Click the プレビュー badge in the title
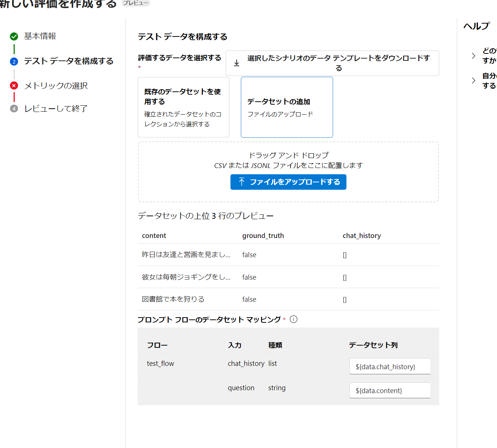This screenshot has height=448, width=497. (136, 3)
